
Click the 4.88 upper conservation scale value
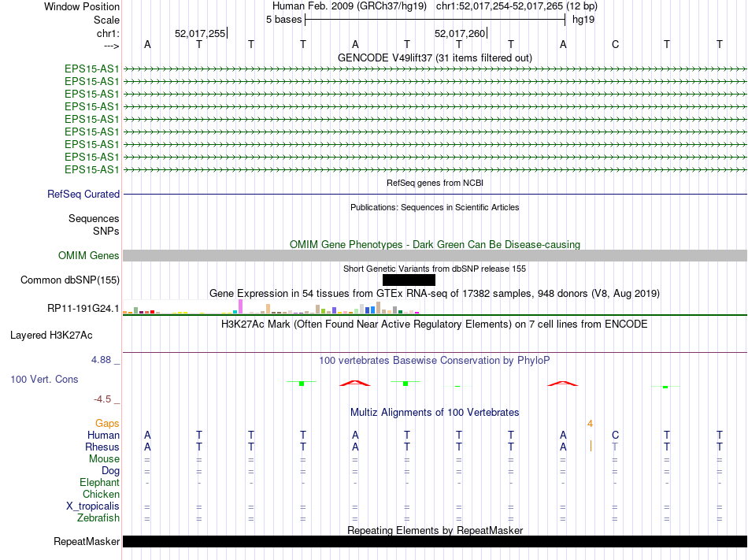101,360
